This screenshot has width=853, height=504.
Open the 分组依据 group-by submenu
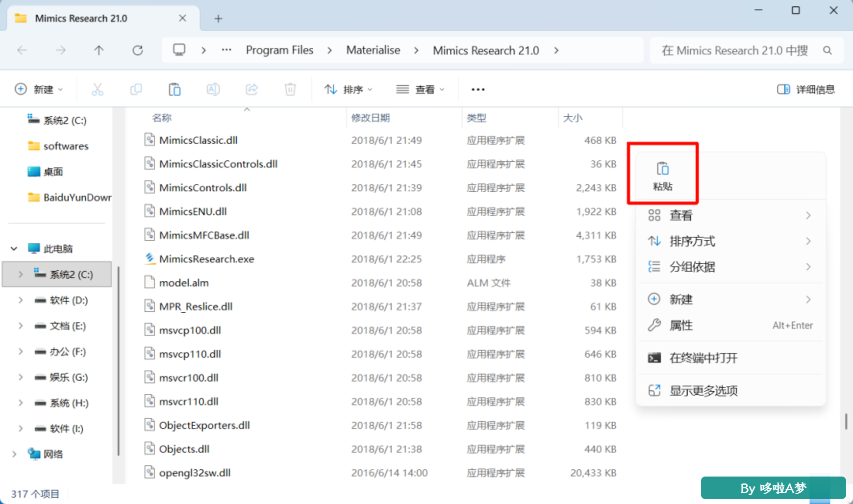pyautogui.click(x=730, y=267)
